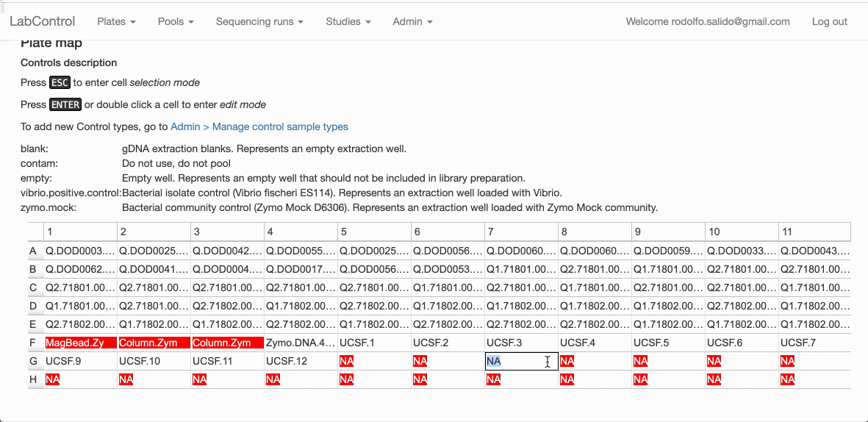Select the Q.DOD0003 cell in row A
The height and width of the screenshot is (422, 868).
(x=80, y=251)
